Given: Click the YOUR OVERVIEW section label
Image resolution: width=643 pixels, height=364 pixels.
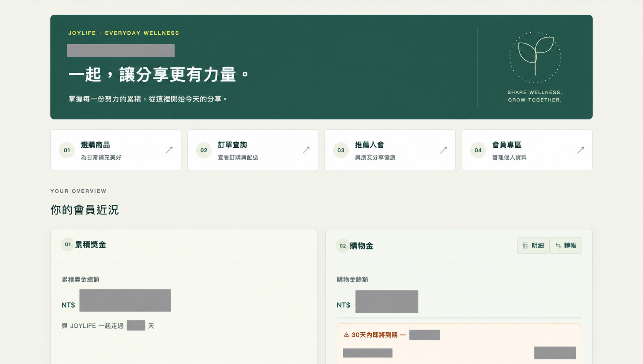Looking at the screenshot, I should pos(78,191).
